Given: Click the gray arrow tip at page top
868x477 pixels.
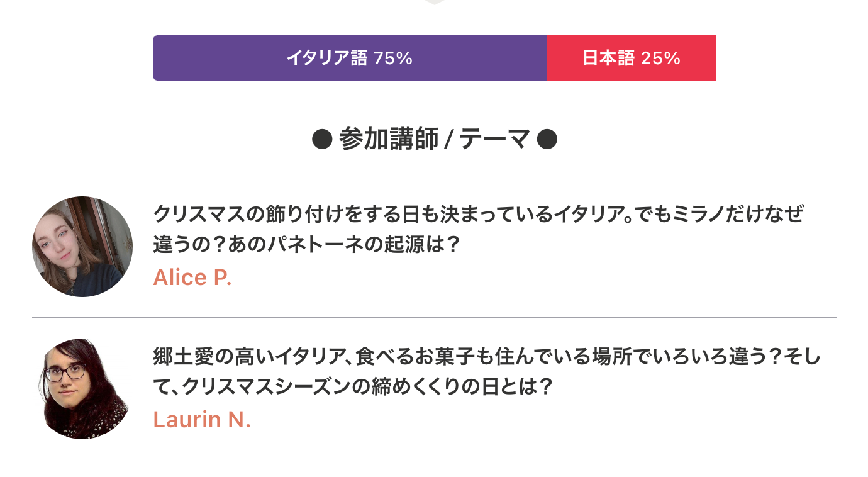Looking at the screenshot, I should [x=435, y=3].
